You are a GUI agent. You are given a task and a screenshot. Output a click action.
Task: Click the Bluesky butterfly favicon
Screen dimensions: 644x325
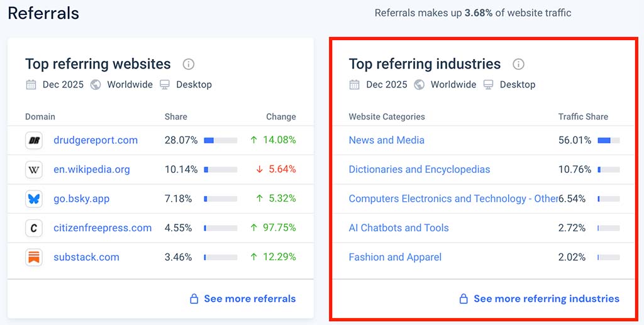pyautogui.click(x=34, y=199)
